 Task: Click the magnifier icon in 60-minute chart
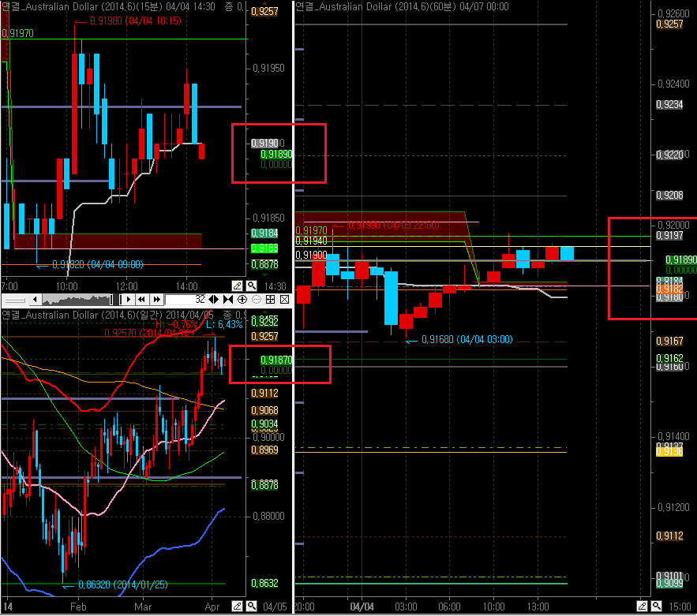[x=655, y=607]
